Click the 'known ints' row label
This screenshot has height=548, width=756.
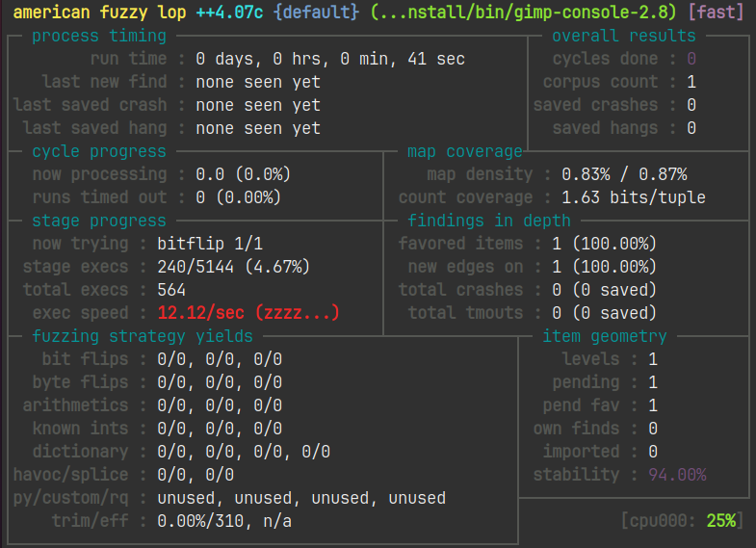pos(80,429)
